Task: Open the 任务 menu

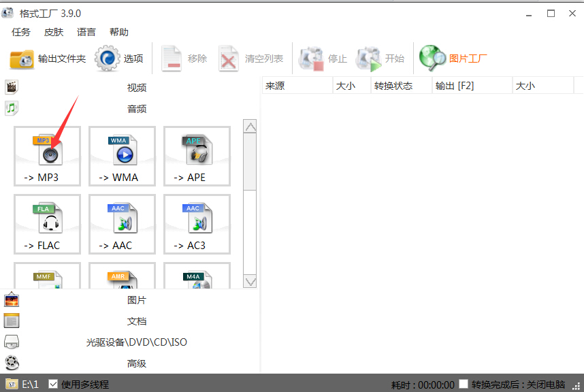Action: [21, 32]
